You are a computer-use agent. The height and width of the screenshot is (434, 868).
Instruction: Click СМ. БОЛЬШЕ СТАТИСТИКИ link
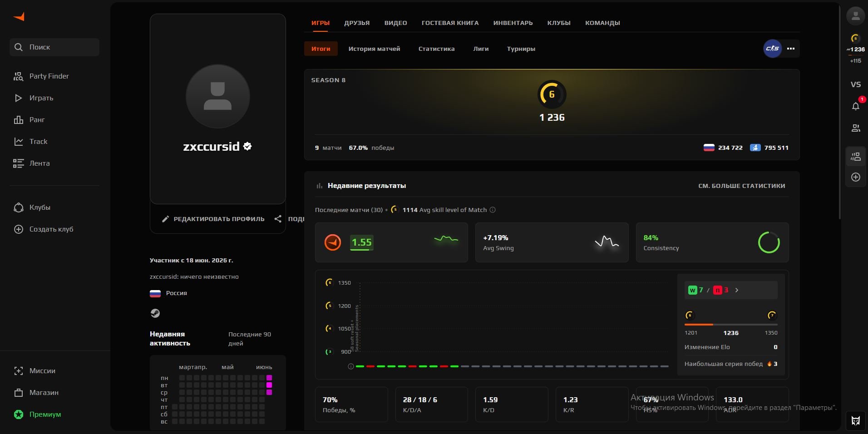click(x=742, y=186)
